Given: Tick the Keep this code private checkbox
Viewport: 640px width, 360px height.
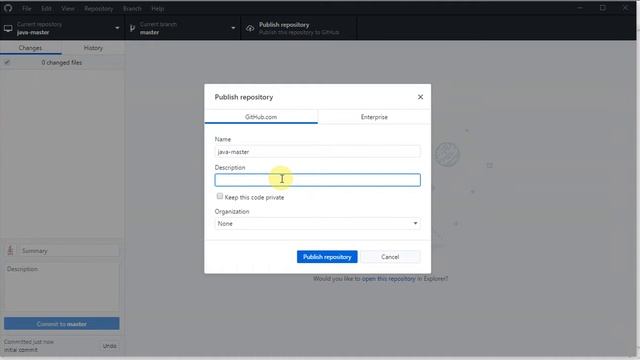Looking at the screenshot, I should 220,196.
